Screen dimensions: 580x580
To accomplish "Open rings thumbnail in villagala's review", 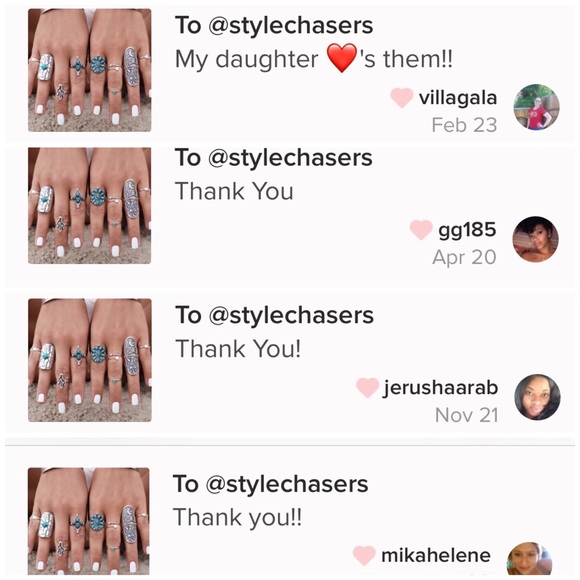I will click(x=90, y=70).
